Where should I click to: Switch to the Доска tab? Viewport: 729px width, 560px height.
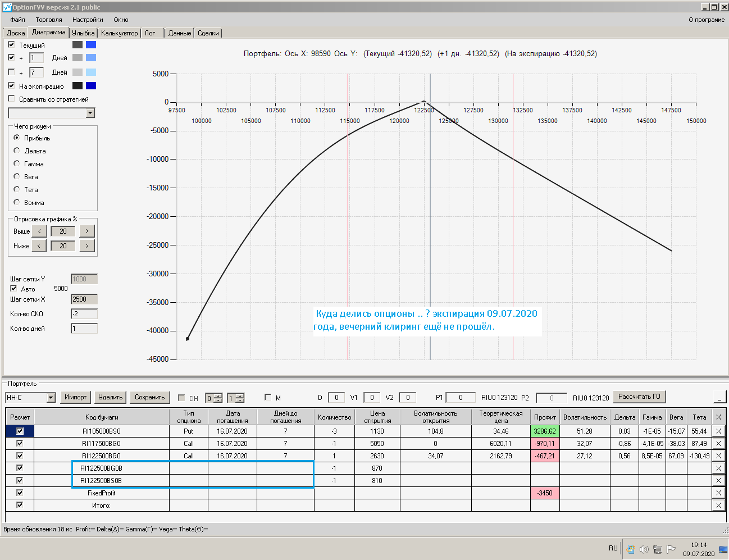(x=16, y=33)
